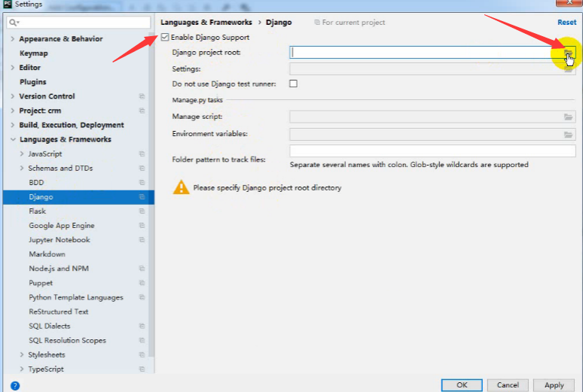Collapse Languages & Frameworks section
Screen dimensions: 583x392
tap(13, 139)
